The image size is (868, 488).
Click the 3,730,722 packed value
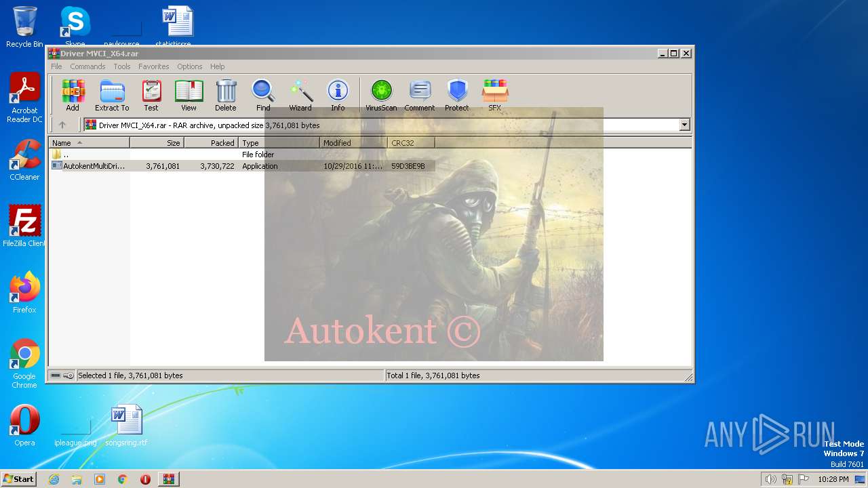[217, 166]
